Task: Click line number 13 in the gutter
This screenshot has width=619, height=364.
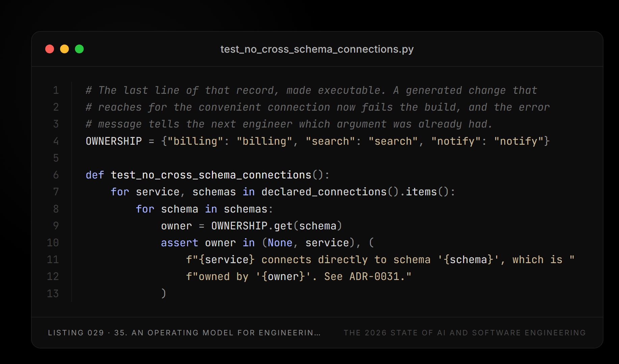Action: 53,293
